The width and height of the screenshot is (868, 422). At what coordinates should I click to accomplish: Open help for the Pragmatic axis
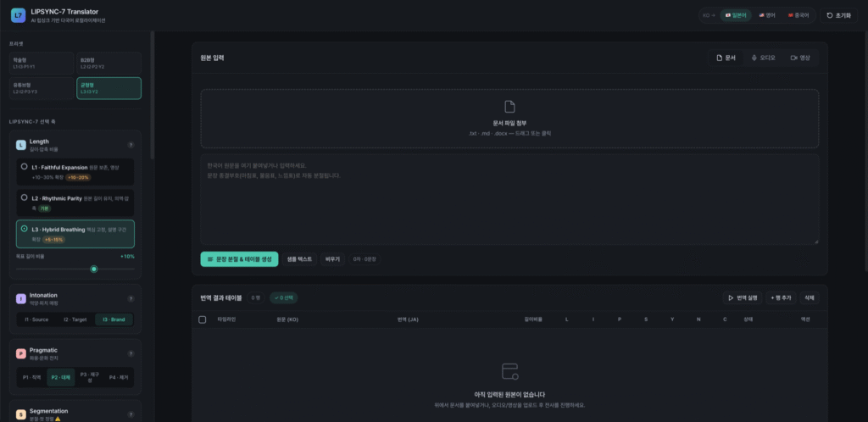coord(131,353)
